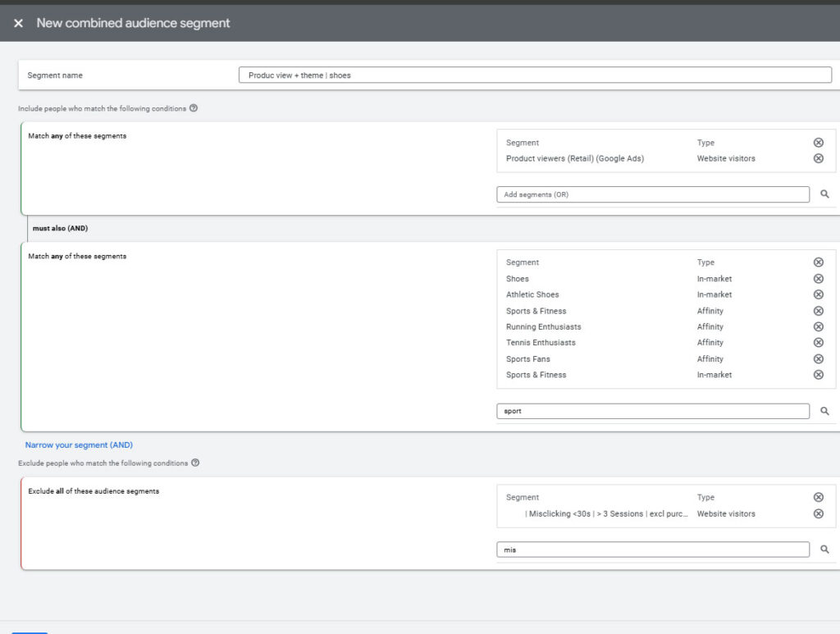The height and width of the screenshot is (634, 840).
Task: Remove the Shoes in-market segment
Action: point(818,279)
